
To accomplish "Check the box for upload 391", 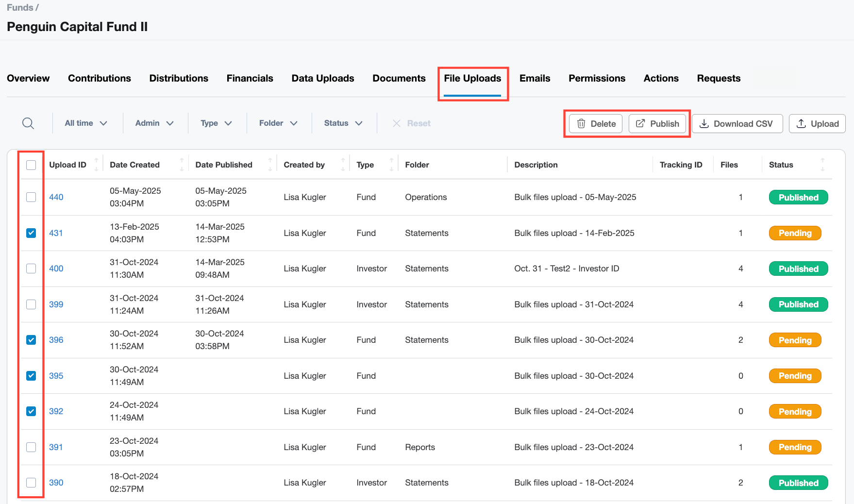I will click(31, 447).
